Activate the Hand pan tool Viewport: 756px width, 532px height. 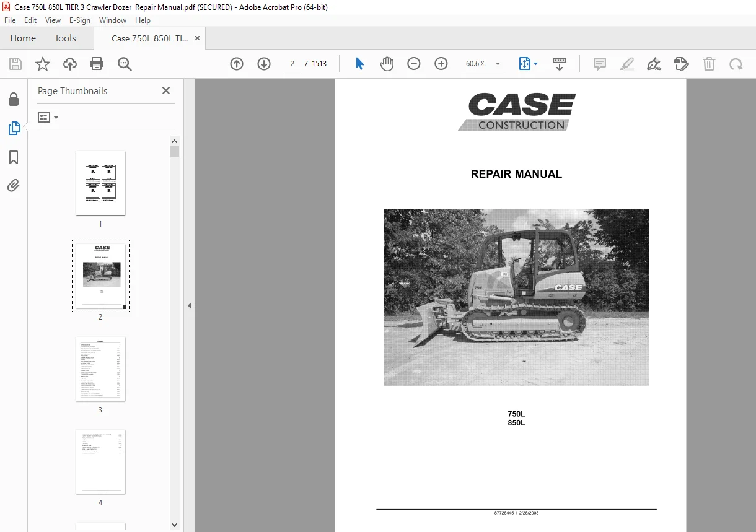[387, 64]
